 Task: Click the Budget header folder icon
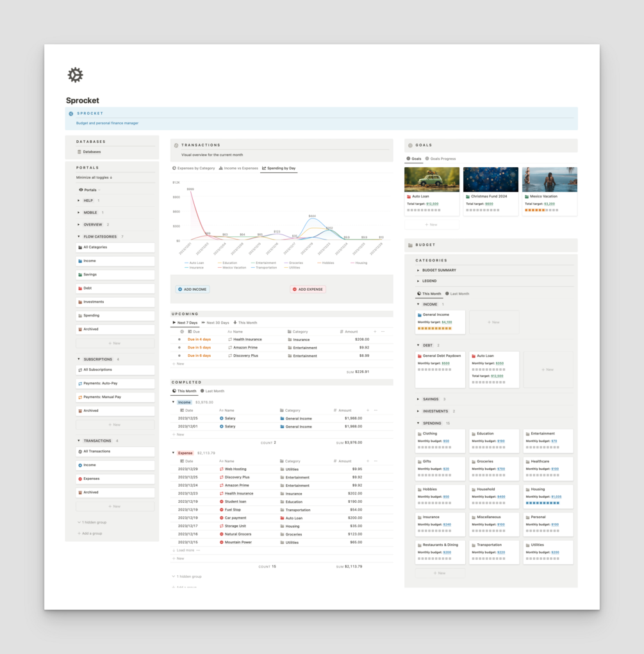tap(410, 245)
